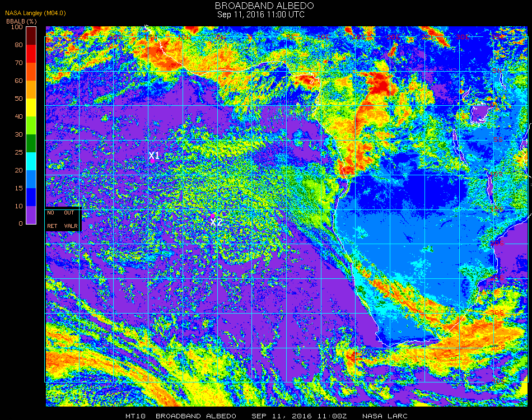Click the '5N' latitude label
Image resolution: width=532 pixels, height=420 pixels.
497,71
